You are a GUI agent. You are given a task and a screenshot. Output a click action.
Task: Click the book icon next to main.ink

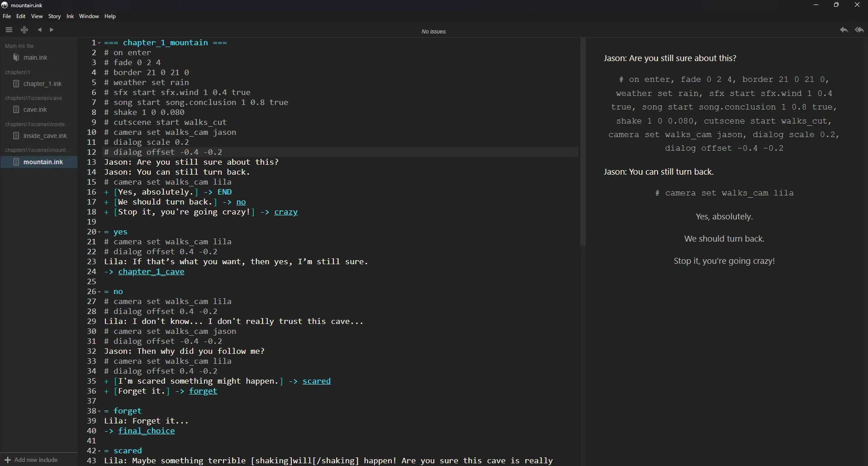coord(16,57)
